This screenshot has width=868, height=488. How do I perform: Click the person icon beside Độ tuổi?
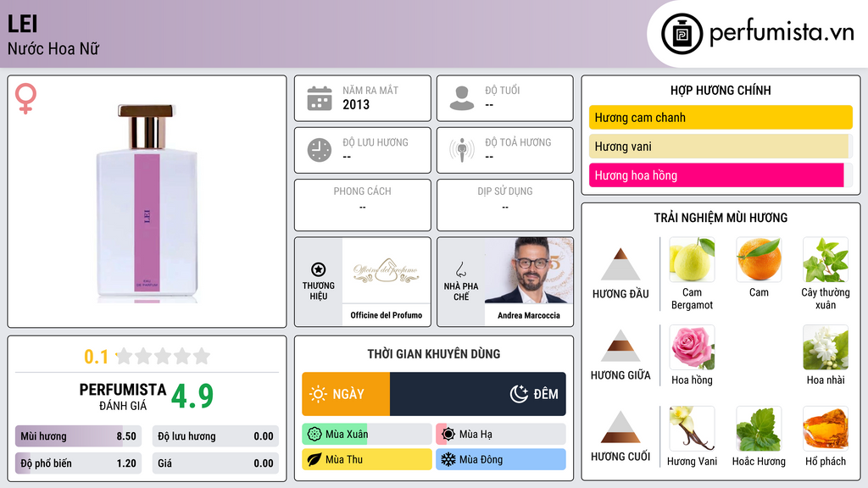[462, 98]
